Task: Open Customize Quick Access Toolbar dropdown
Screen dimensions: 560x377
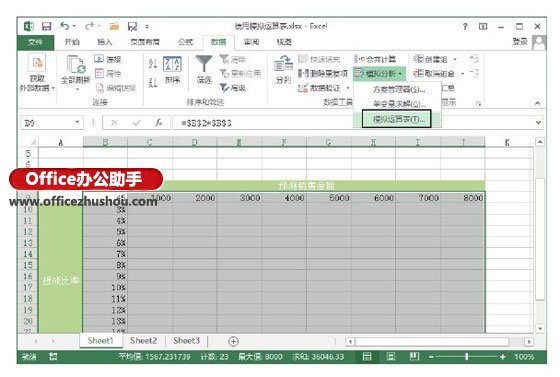Action: (147, 26)
